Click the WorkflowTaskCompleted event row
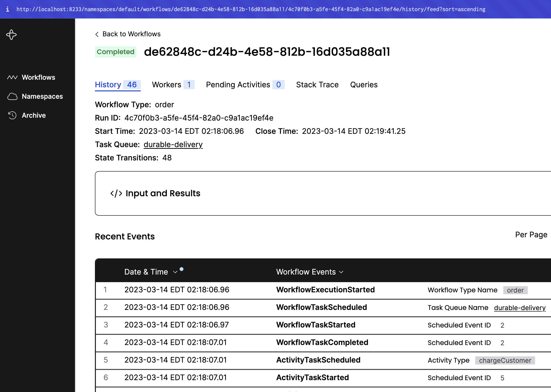This screenshot has width=551, height=392. pyautogui.click(x=323, y=343)
